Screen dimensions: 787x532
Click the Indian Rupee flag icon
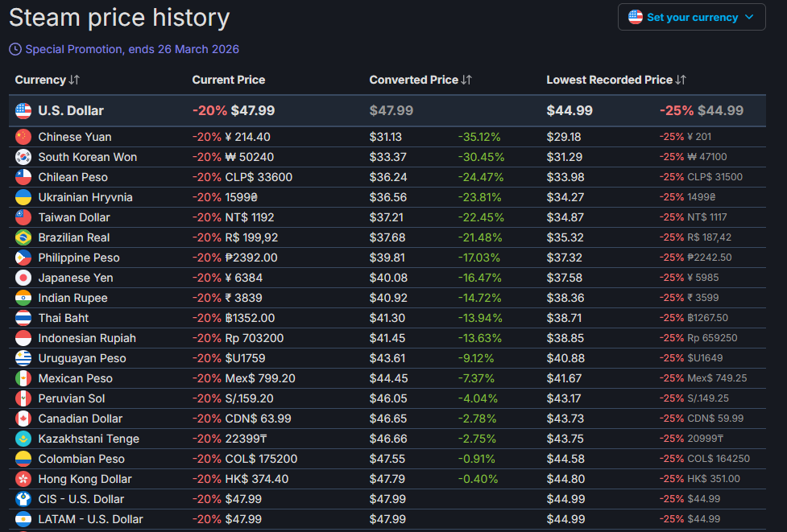[23, 298]
